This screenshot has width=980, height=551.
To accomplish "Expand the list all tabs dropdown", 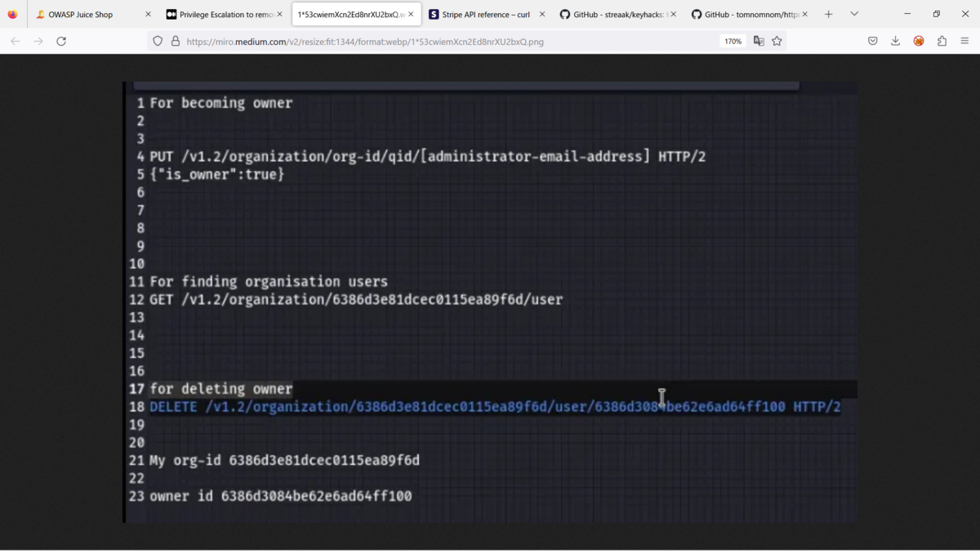I will 854,14.
